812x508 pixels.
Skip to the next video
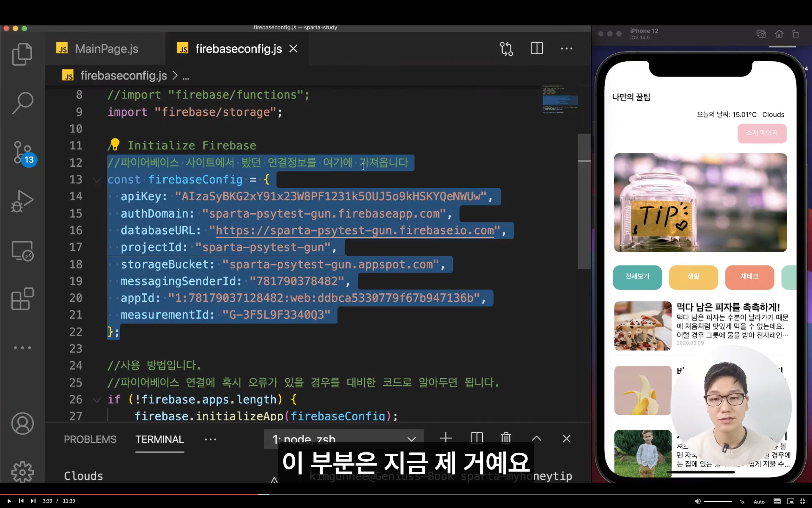tap(33, 501)
